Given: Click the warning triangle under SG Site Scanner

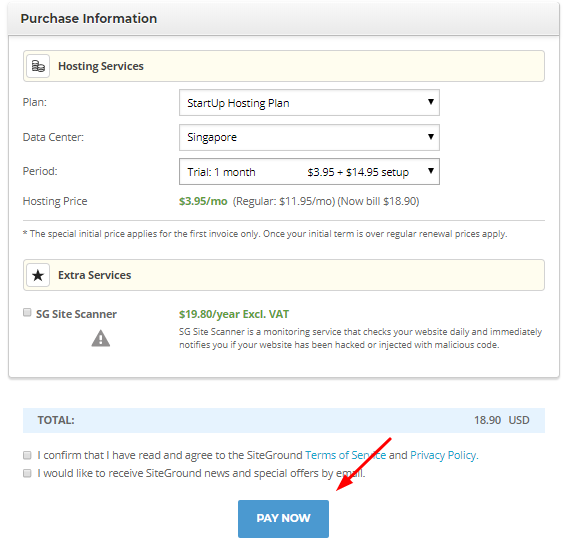Looking at the screenshot, I should tap(101, 338).
